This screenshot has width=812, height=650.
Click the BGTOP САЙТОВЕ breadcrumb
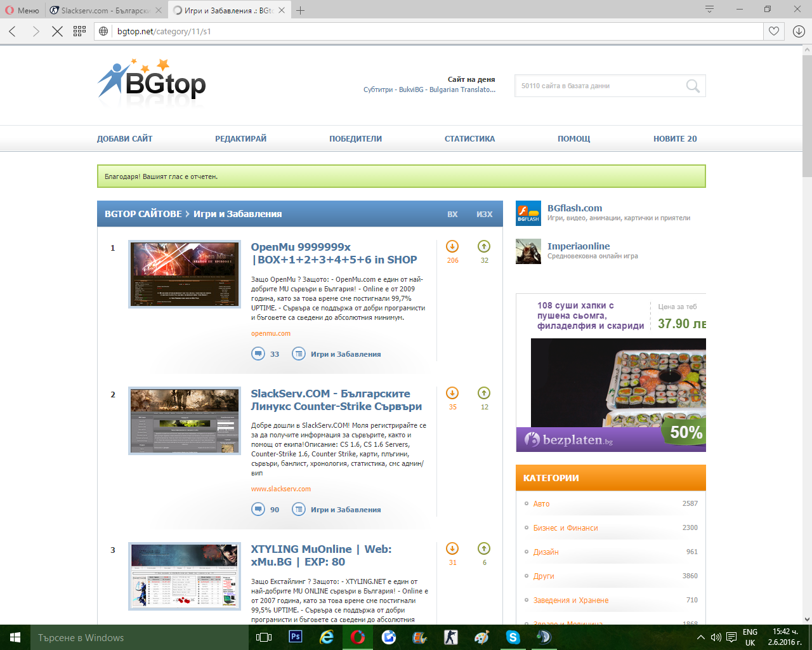tap(143, 214)
